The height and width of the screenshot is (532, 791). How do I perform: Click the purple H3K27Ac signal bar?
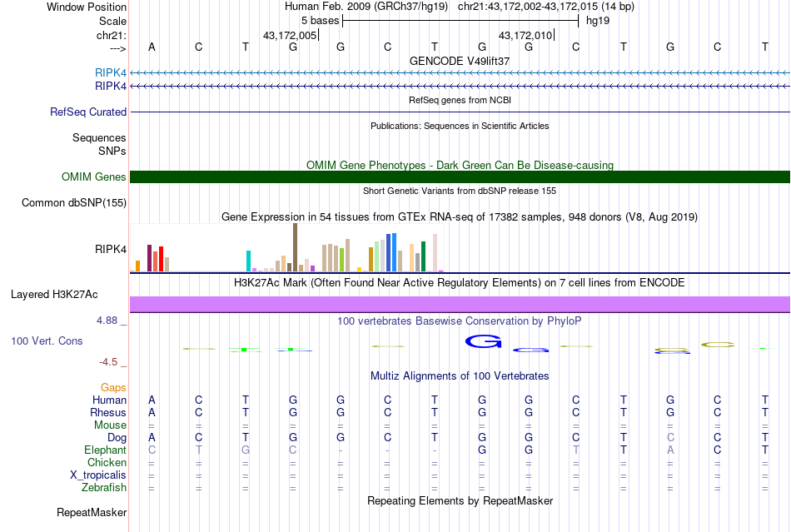click(x=460, y=305)
